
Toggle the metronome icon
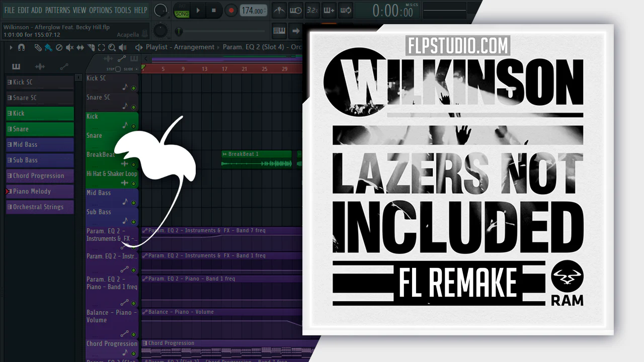coord(279,10)
